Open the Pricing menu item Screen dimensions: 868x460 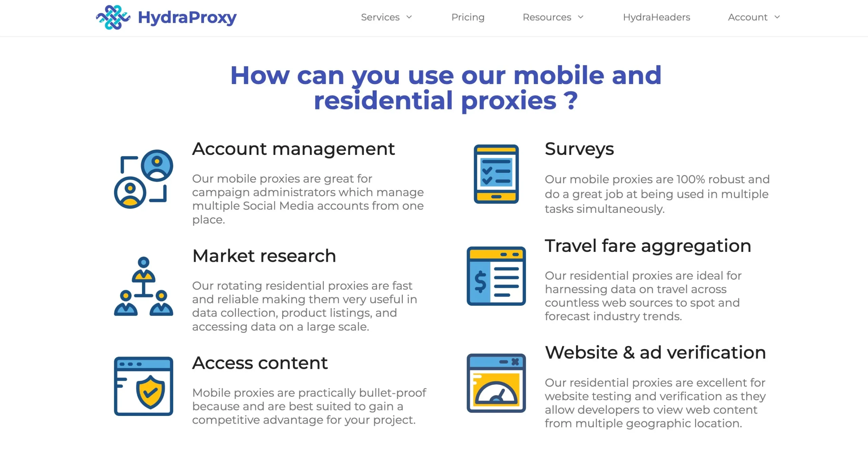click(469, 17)
